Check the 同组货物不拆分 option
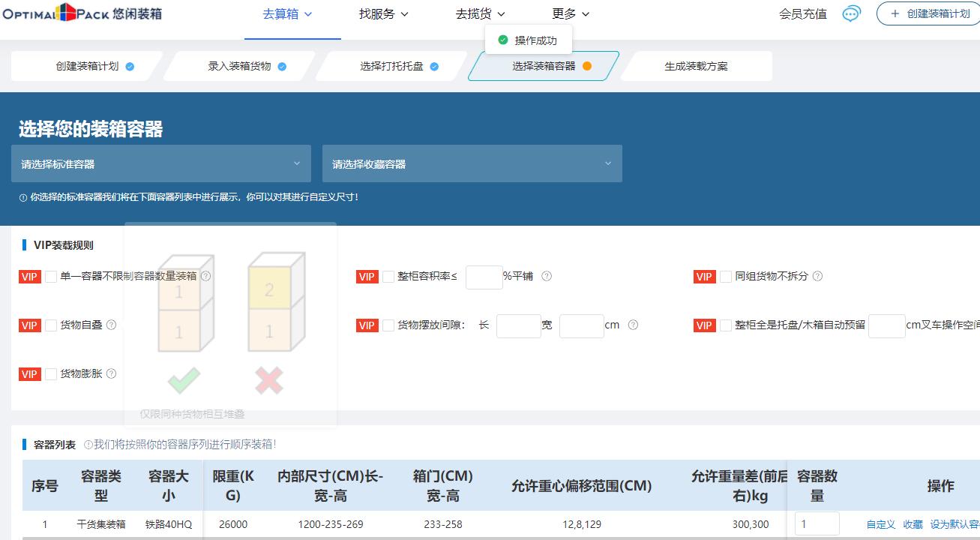This screenshot has width=980, height=540. click(726, 277)
